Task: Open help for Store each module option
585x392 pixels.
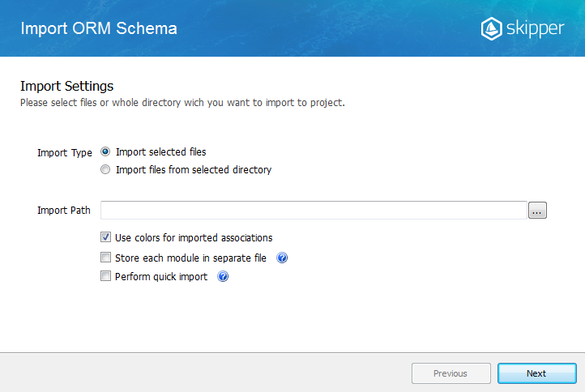Action: tap(282, 258)
